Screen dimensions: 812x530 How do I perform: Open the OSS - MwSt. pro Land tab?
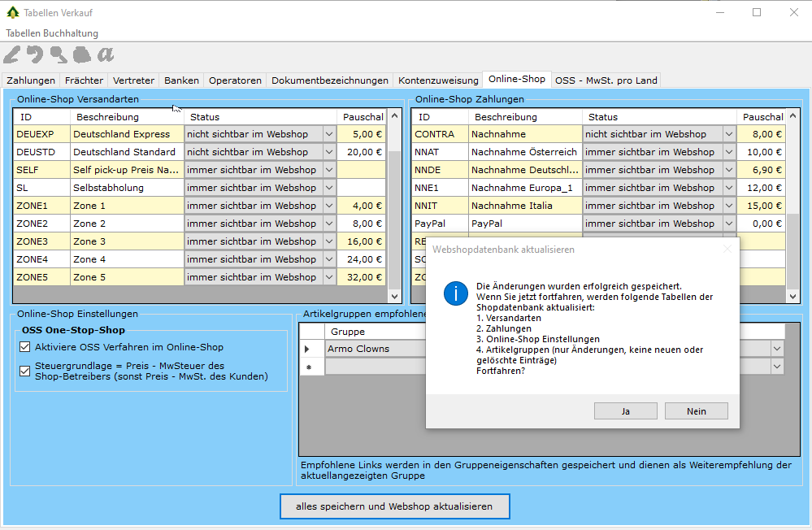605,80
